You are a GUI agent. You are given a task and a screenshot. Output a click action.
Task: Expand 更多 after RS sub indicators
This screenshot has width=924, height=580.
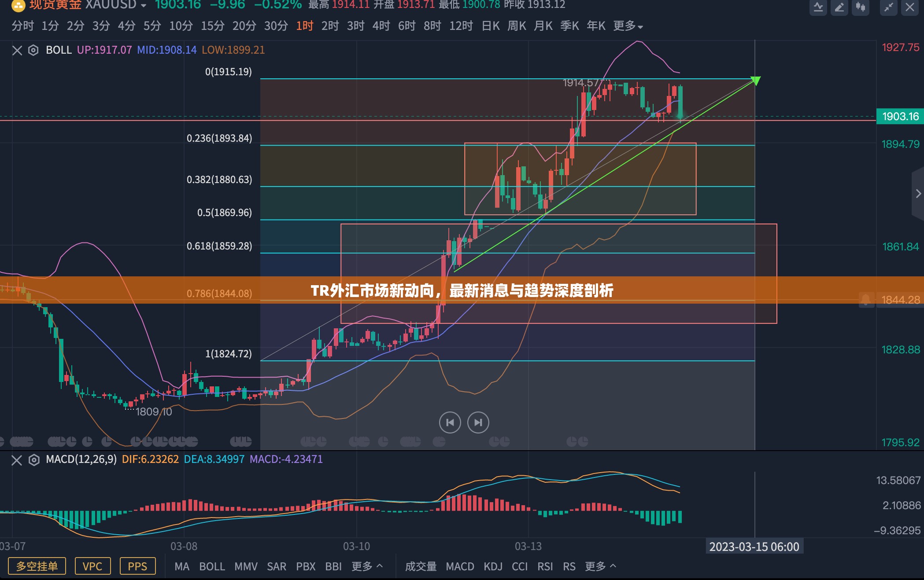600,566
